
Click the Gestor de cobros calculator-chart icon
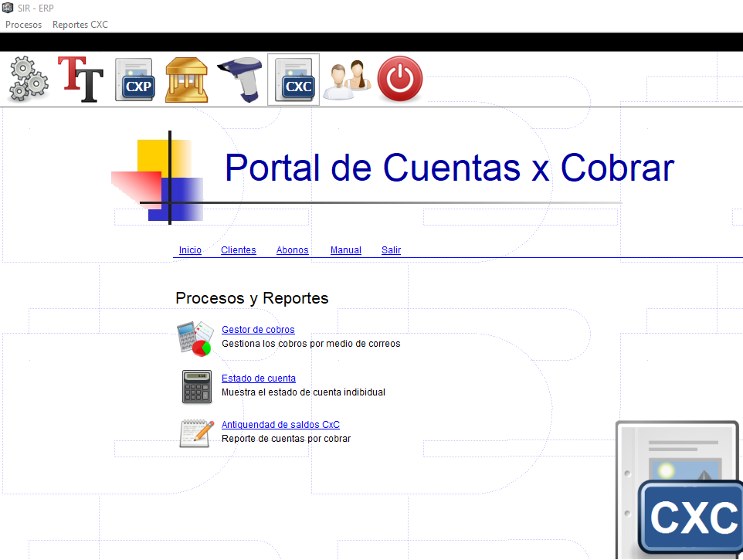click(x=195, y=338)
